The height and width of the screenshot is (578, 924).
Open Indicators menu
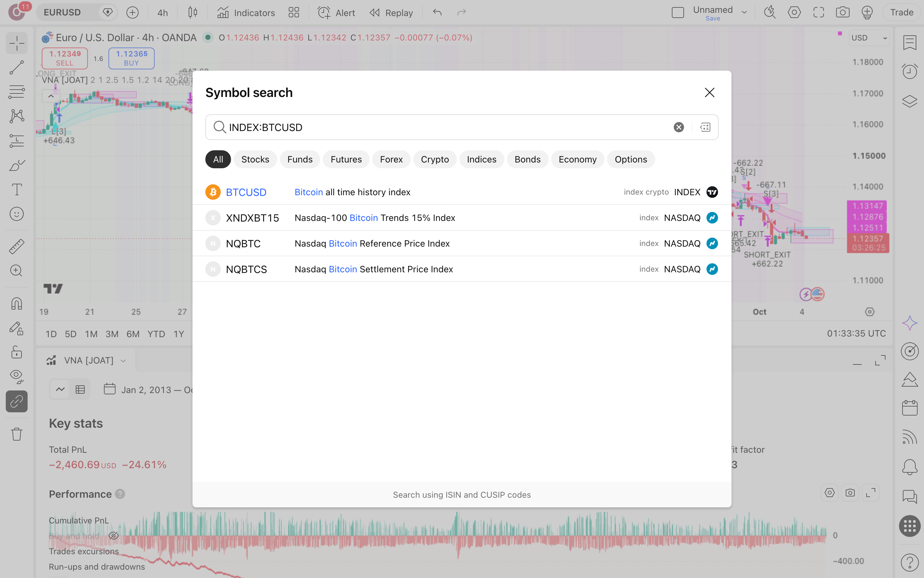(x=246, y=13)
